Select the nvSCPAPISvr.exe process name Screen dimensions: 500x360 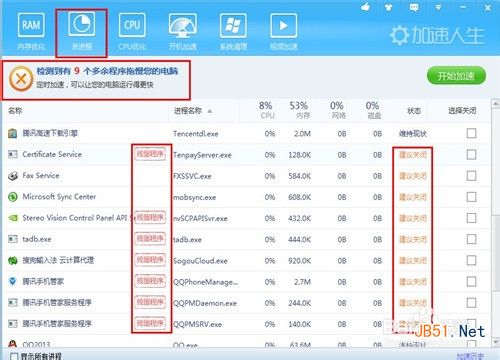[x=200, y=218]
